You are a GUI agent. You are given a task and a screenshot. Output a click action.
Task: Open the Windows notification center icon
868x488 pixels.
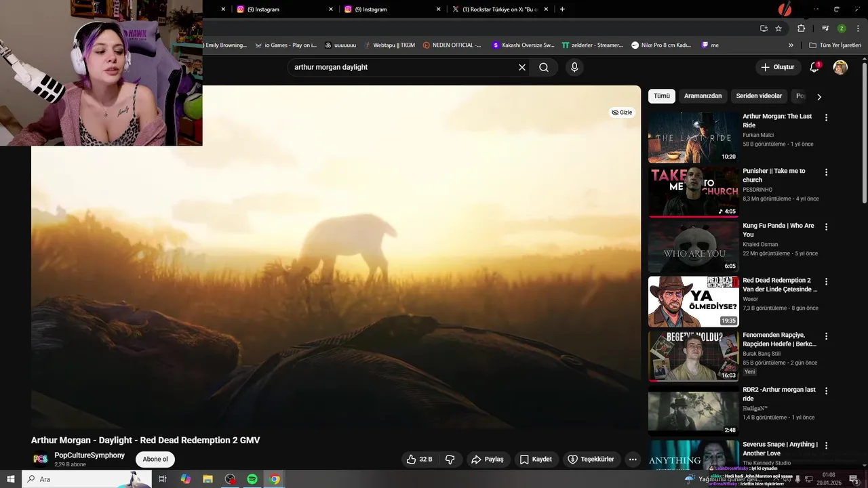tap(854, 479)
